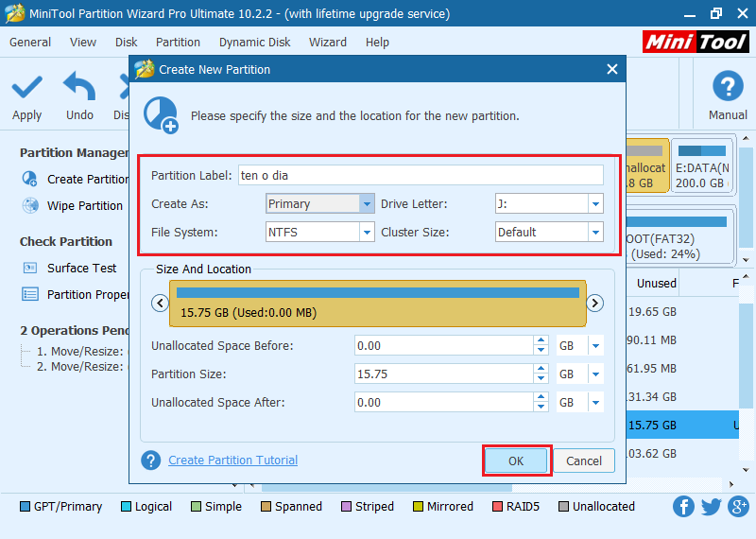This screenshot has width=756, height=539.
Task: Click the Partition Label text field
Action: [x=421, y=175]
